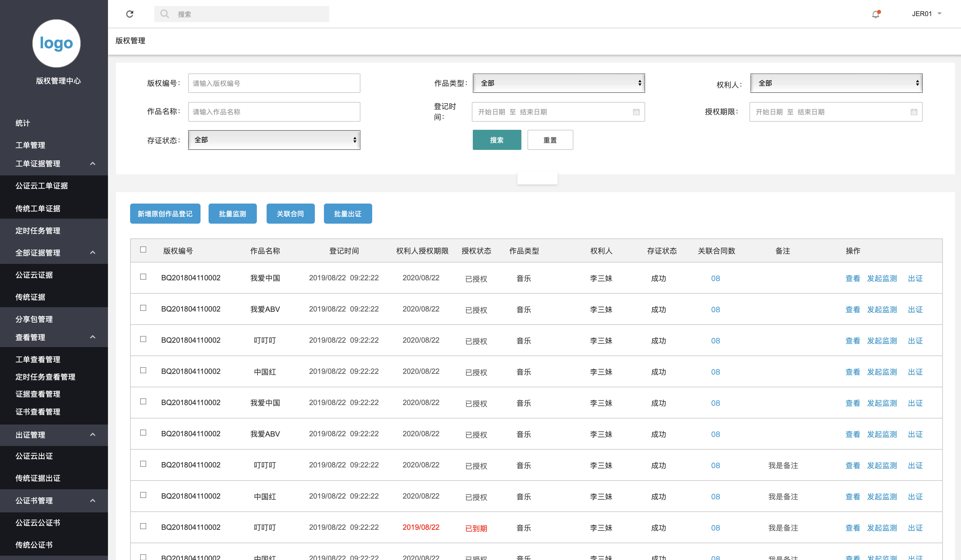The height and width of the screenshot is (560, 961).
Task: Open the notification bell
Action: coord(875,14)
